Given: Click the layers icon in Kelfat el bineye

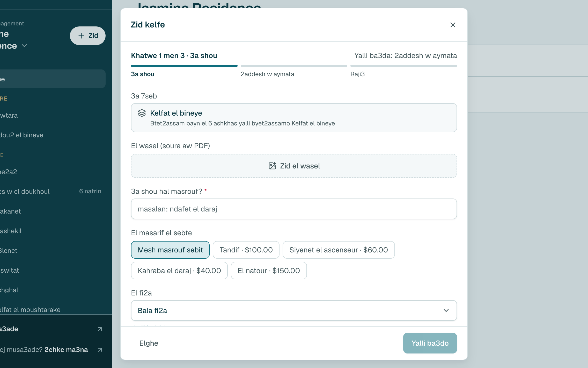Looking at the screenshot, I should [x=142, y=113].
